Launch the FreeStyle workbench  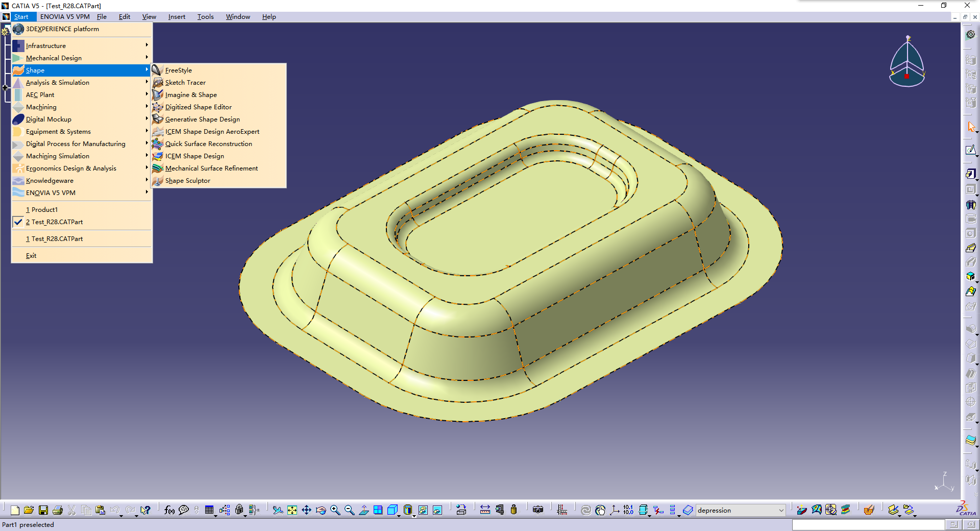click(x=218, y=70)
